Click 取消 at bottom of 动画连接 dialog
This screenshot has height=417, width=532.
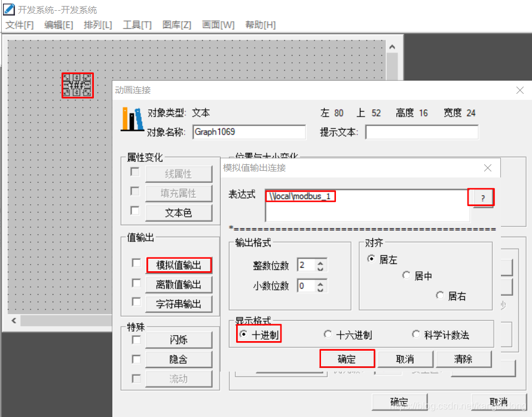(x=499, y=401)
